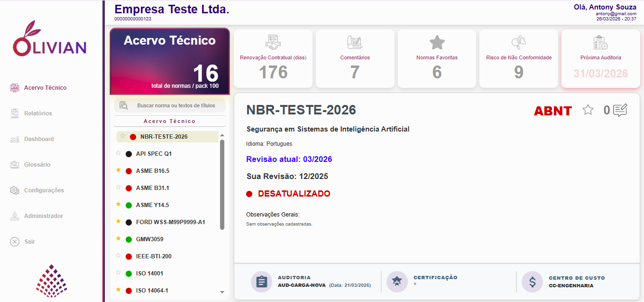
Task: Favorite the norm with detail header star
Action: pyautogui.click(x=588, y=110)
